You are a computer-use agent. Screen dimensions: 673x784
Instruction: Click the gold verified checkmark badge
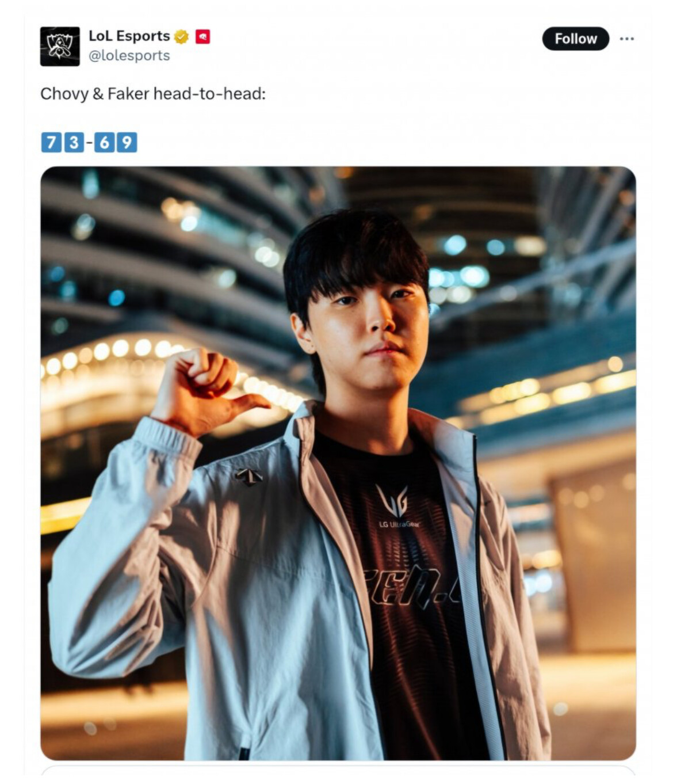(x=181, y=36)
